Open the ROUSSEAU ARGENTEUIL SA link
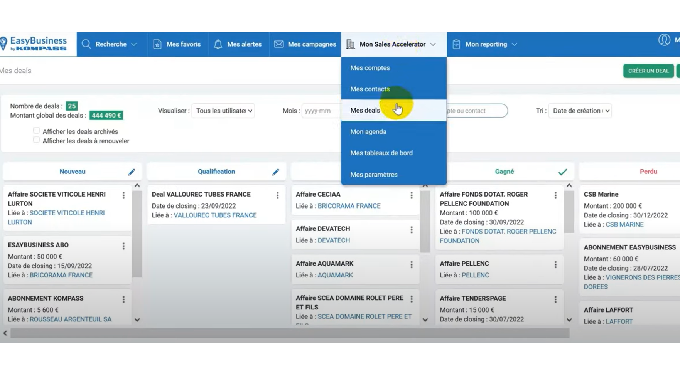 (x=70, y=319)
